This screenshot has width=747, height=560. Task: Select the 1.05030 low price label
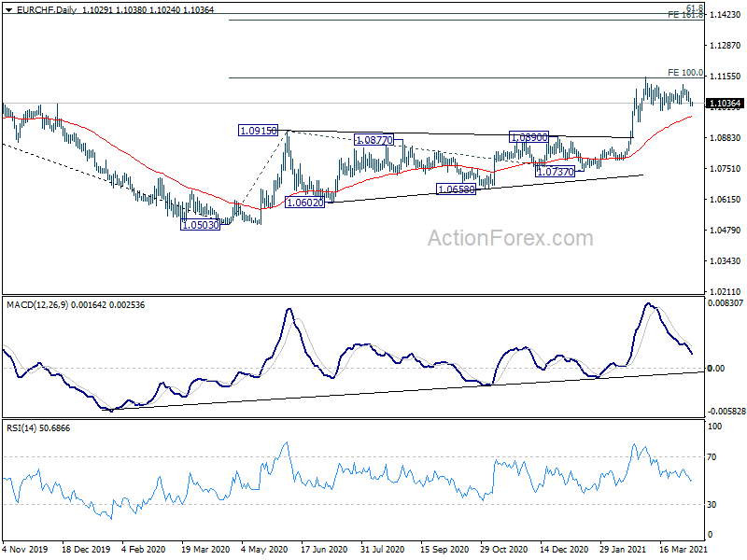200,225
